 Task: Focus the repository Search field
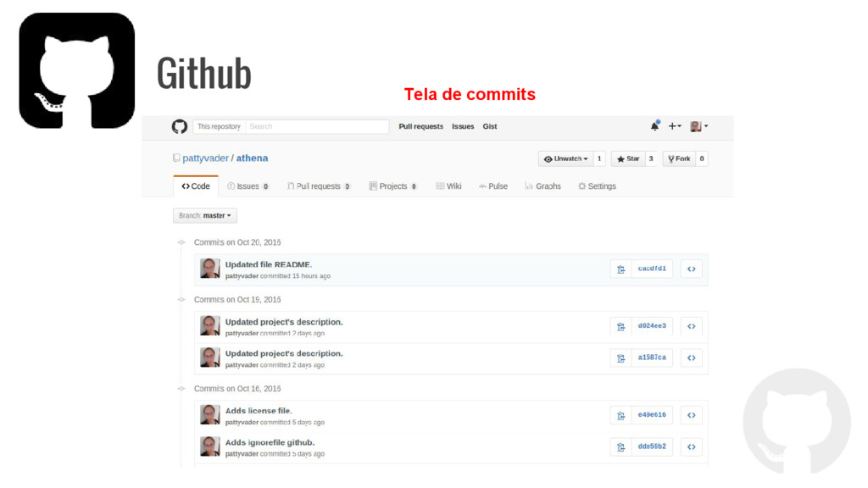click(x=317, y=127)
